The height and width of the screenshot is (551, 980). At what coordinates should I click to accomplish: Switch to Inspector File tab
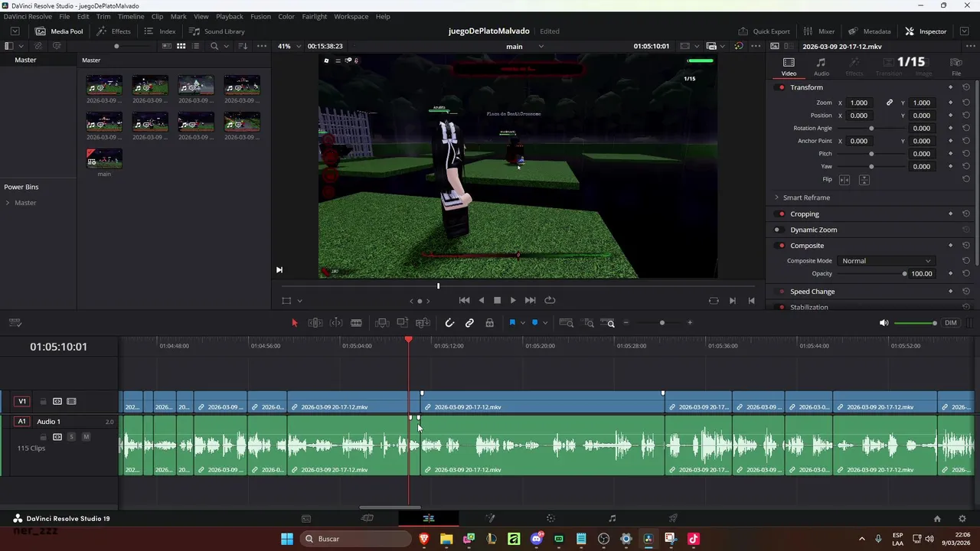pyautogui.click(x=956, y=67)
